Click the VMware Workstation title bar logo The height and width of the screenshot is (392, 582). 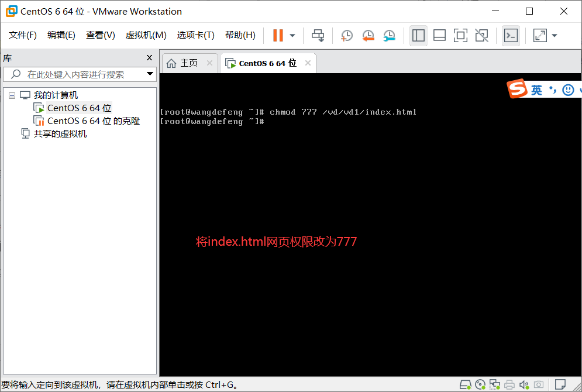pos(12,11)
